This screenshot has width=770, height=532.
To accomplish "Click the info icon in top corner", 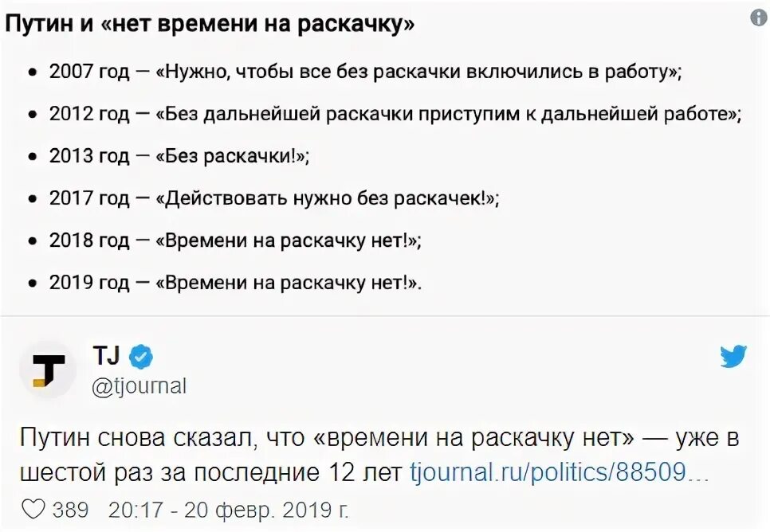I will 759,18.
